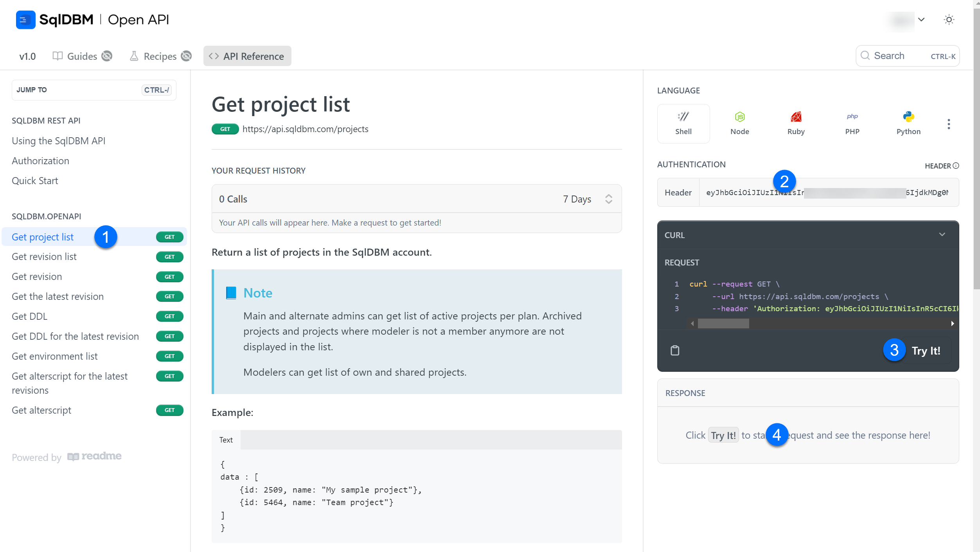980x552 pixels.
Task: Collapse the CURL panel chevron
Action: (942, 235)
